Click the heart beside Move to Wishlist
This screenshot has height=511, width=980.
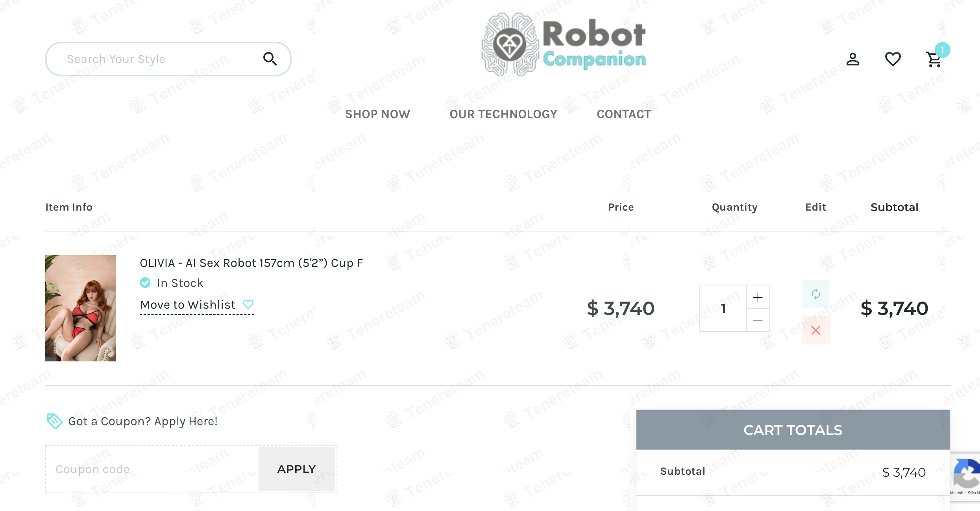(248, 304)
